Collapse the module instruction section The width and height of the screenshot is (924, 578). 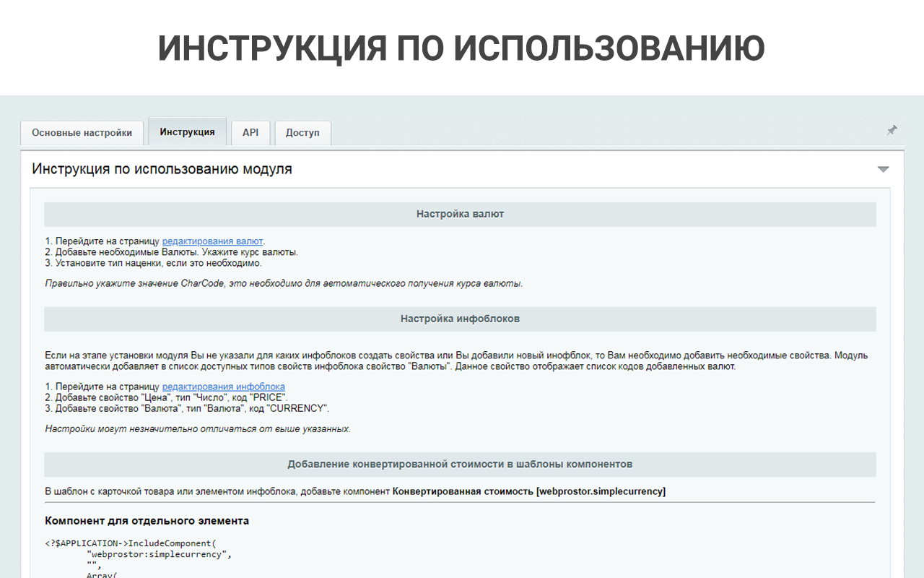[x=883, y=170]
